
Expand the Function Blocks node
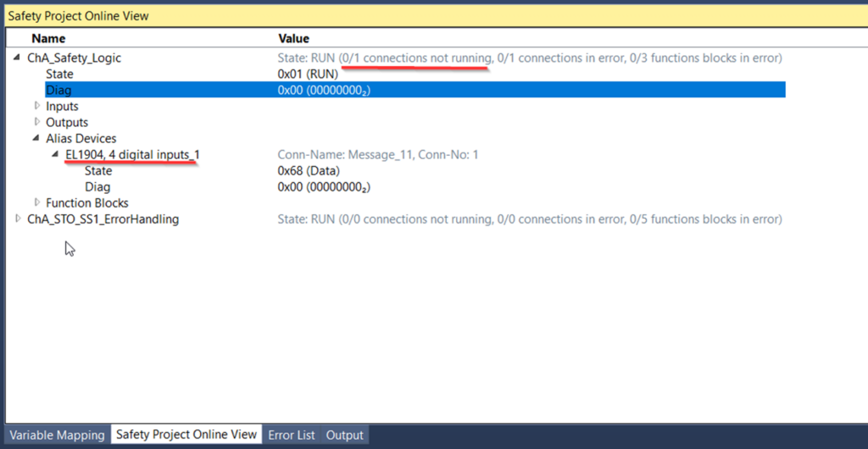[x=37, y=203]
